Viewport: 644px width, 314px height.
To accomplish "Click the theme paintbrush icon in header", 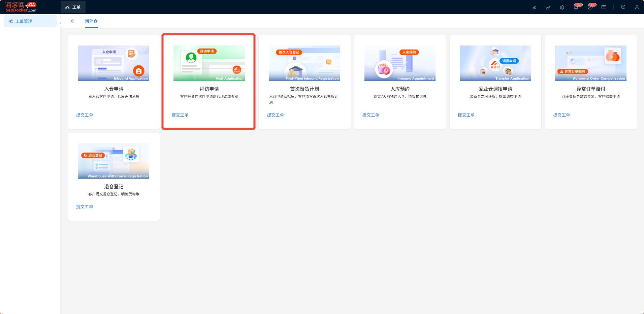I will click(x=534, y=7).
